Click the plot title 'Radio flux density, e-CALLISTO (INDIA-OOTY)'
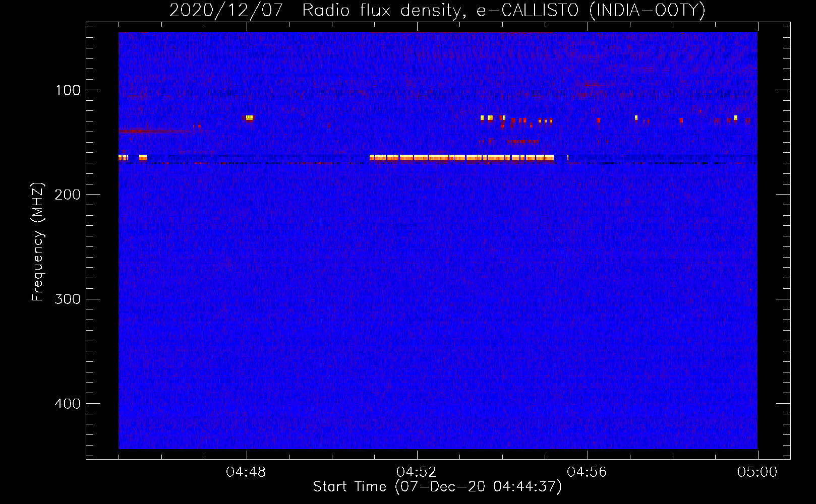Screen dimensions: 816x504 [x=503, y=10]
